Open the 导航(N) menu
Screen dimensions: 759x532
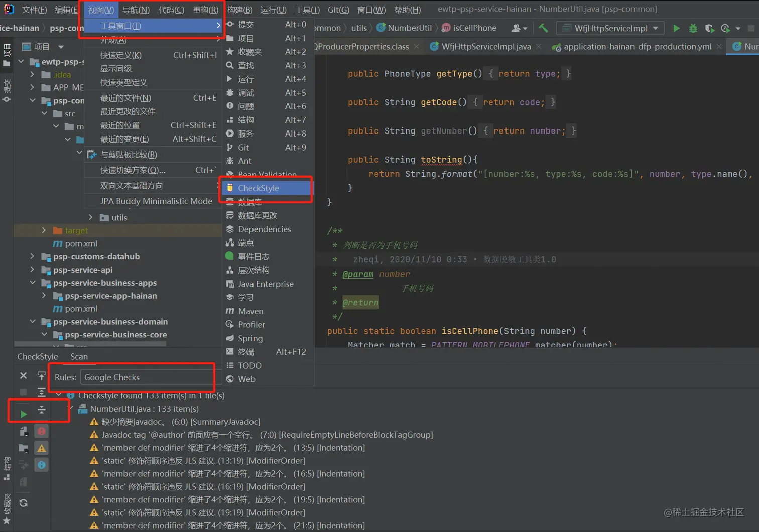(136, 10)
